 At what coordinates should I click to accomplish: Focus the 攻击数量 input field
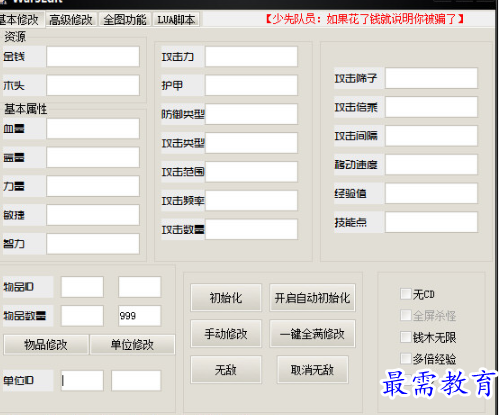(x=251, y=229)
